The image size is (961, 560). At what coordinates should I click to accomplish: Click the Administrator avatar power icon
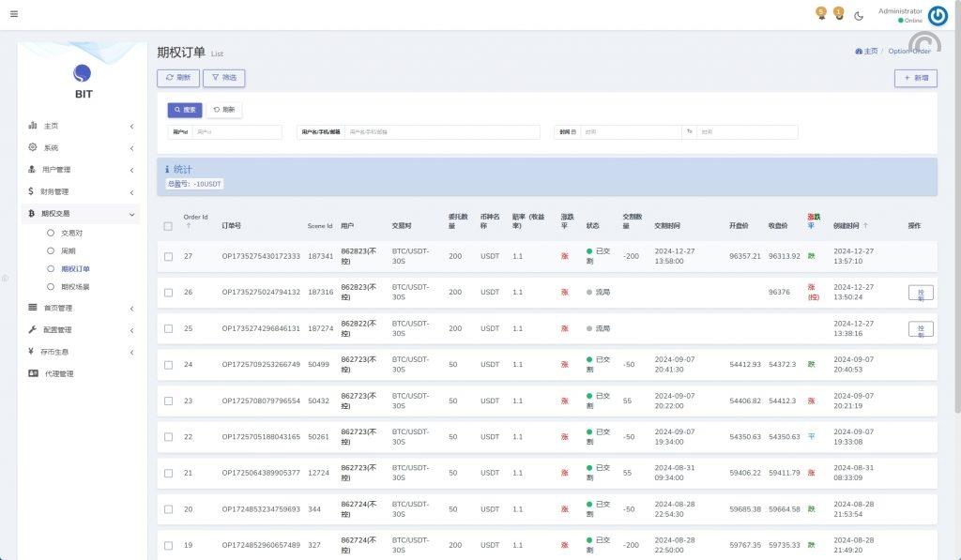(938, 15)
